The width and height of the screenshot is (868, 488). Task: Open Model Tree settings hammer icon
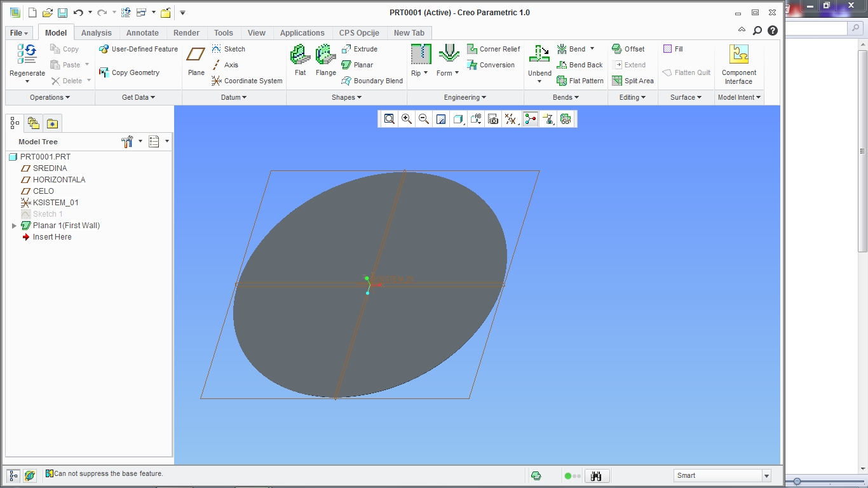127,142
